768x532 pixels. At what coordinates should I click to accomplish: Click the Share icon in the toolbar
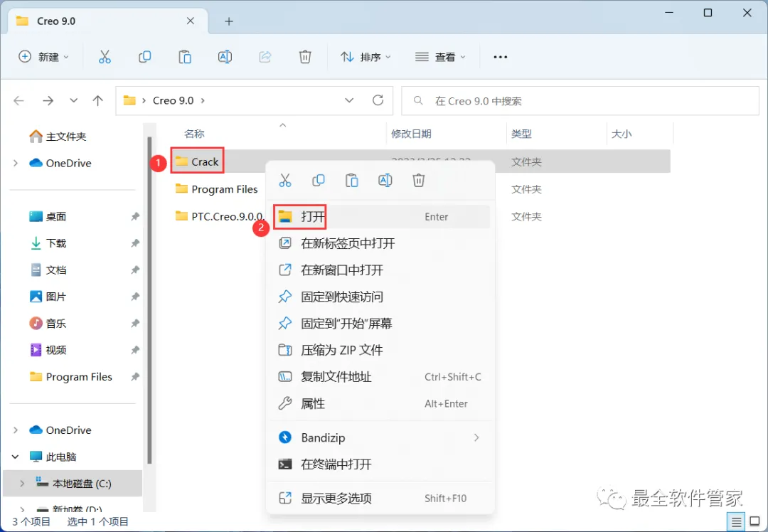click(265, 57)
